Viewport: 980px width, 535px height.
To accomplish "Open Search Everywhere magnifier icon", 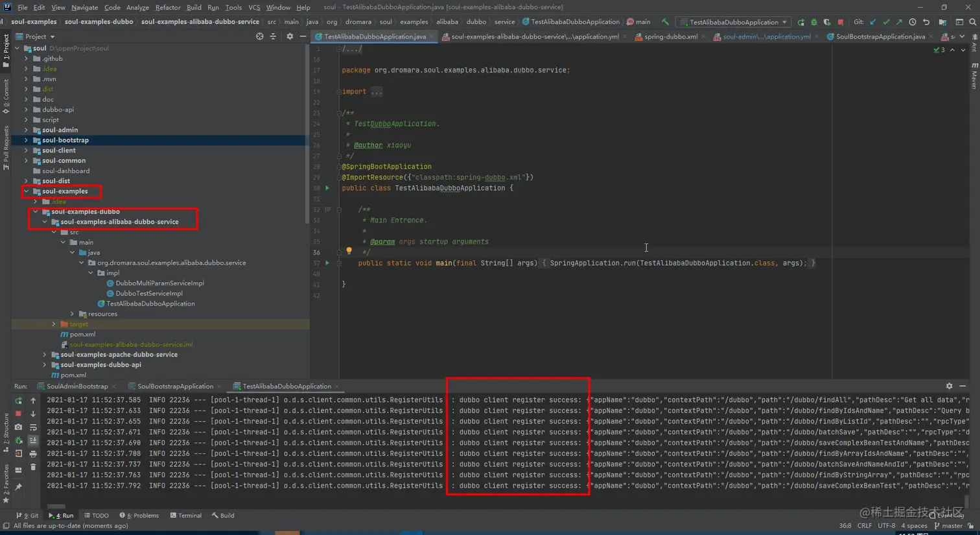I will pyautogui.click(x=972, y=22).
